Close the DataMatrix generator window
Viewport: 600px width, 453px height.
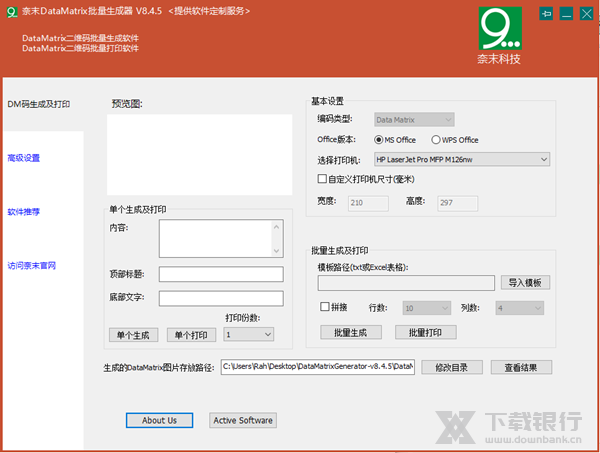[x=586, y=14]
